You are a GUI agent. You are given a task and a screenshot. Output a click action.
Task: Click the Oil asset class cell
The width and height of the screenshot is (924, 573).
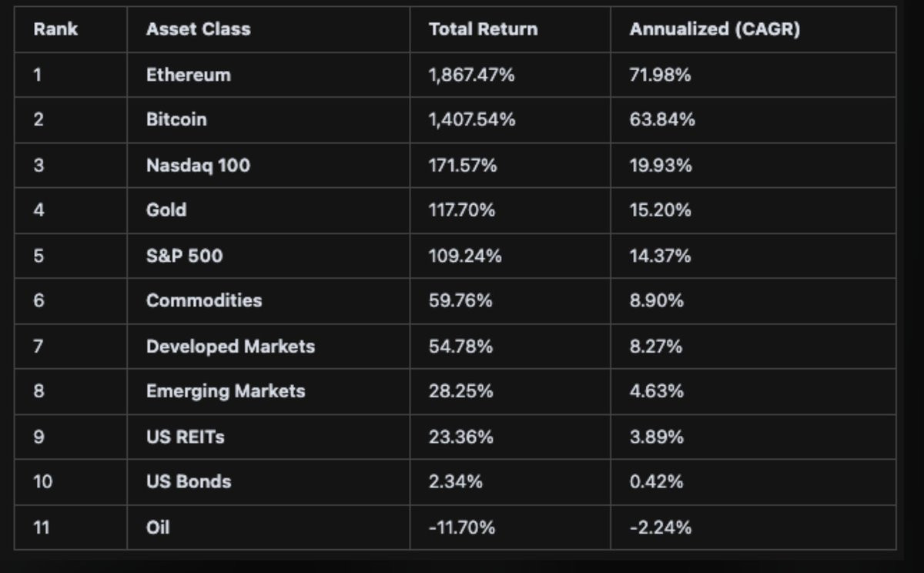(158, 527)
